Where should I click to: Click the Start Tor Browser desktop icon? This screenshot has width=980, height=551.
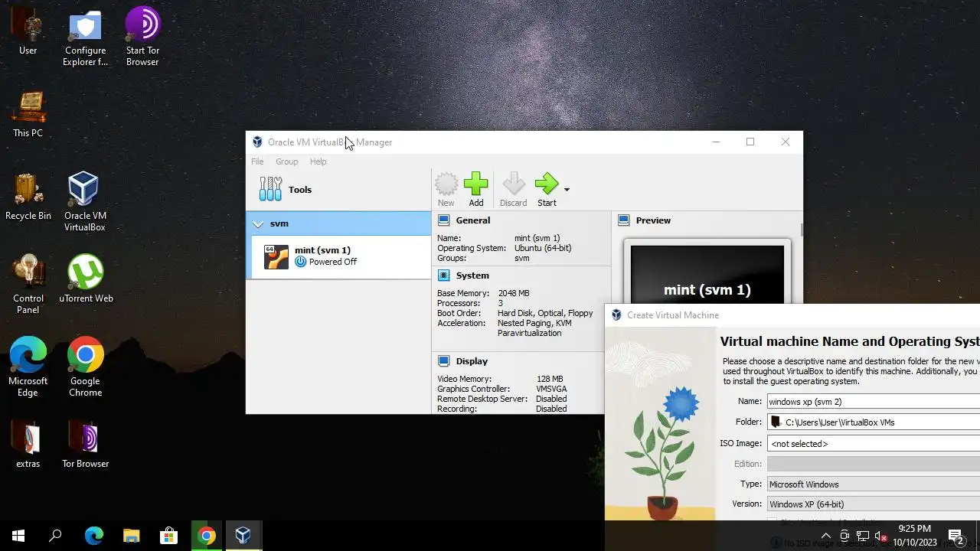142,37
